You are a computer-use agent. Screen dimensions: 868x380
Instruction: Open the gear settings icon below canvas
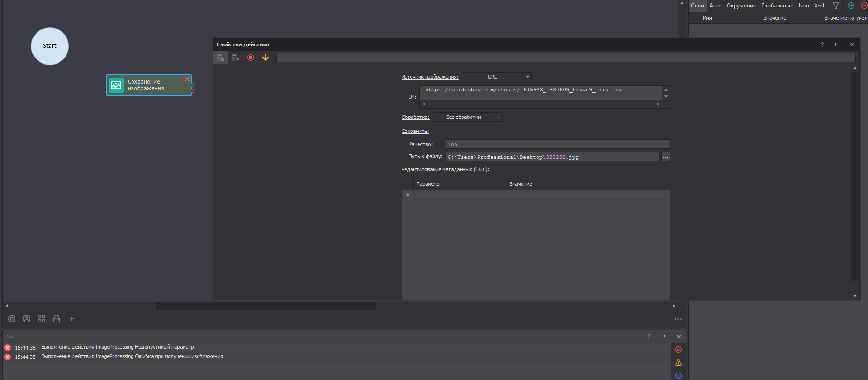click(12, 319)
